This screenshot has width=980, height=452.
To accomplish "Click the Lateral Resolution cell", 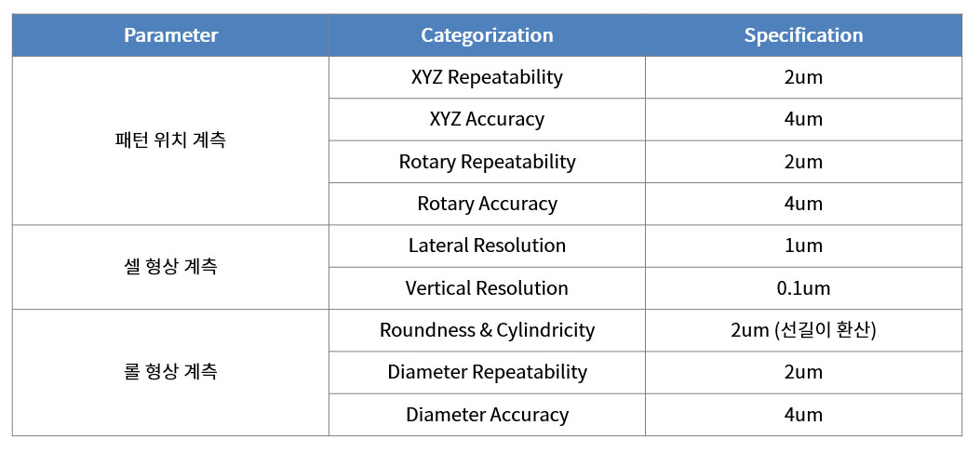I will [x=487, y=246].
